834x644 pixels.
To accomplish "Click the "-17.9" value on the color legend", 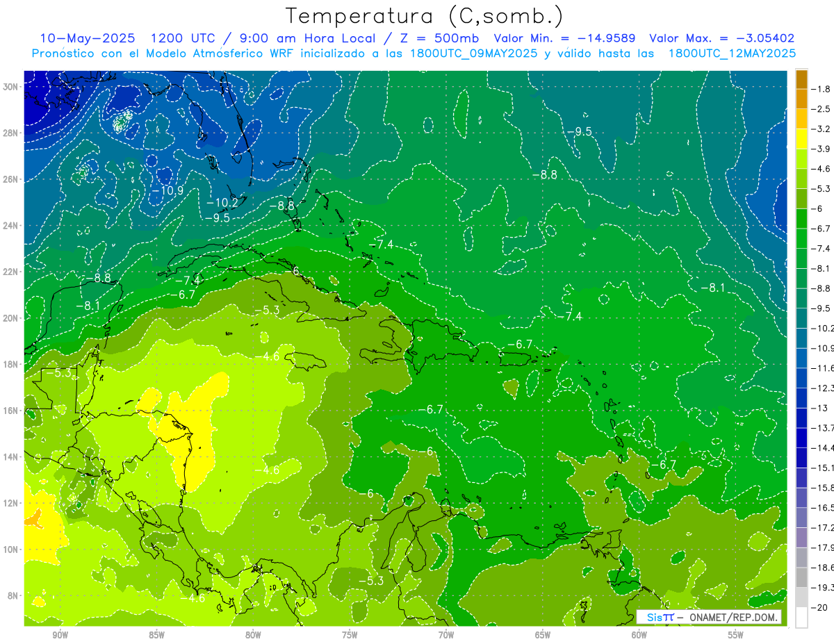I will pyautogui.click(x=823, y=547).
